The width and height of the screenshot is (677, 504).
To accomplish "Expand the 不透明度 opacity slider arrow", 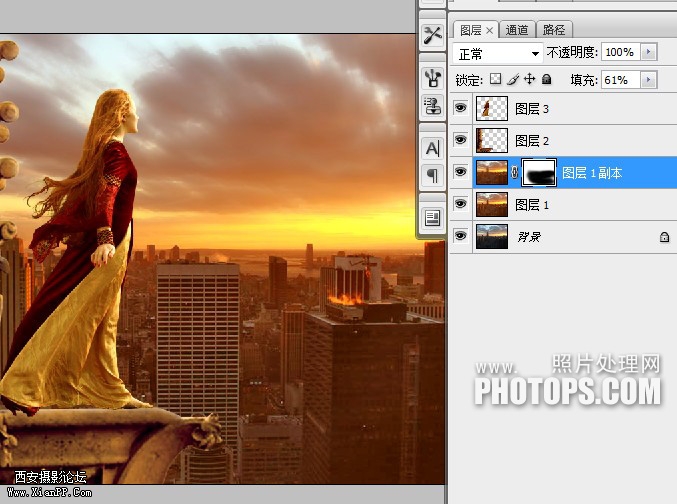I will [649, 52].
